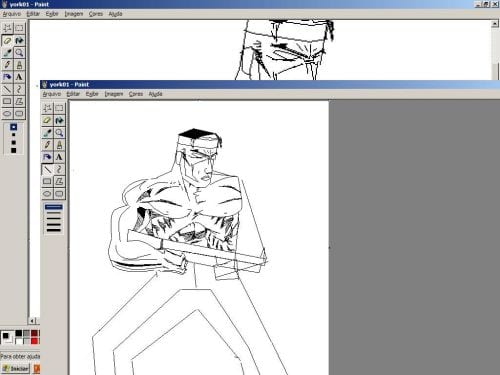Choose the Fill bucket in front Paint window

tap(59, 120)
